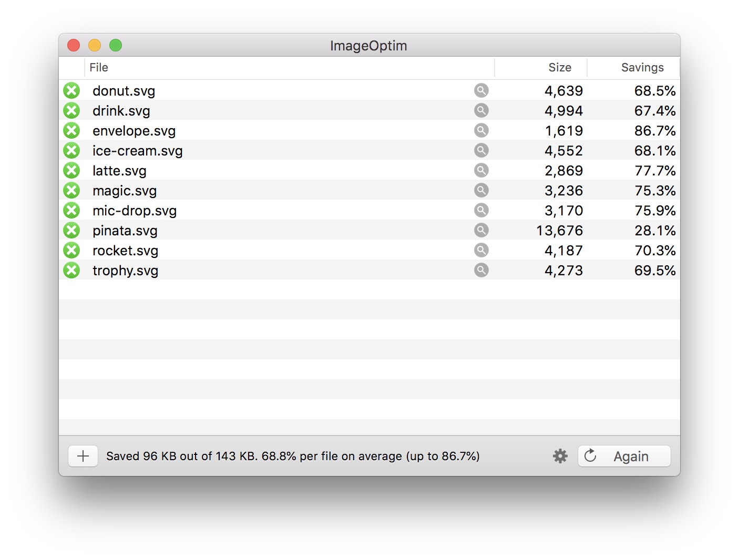Click the size value 3,170
The image size is (739, 560).
pyautogui.click(x=564, y=211)
